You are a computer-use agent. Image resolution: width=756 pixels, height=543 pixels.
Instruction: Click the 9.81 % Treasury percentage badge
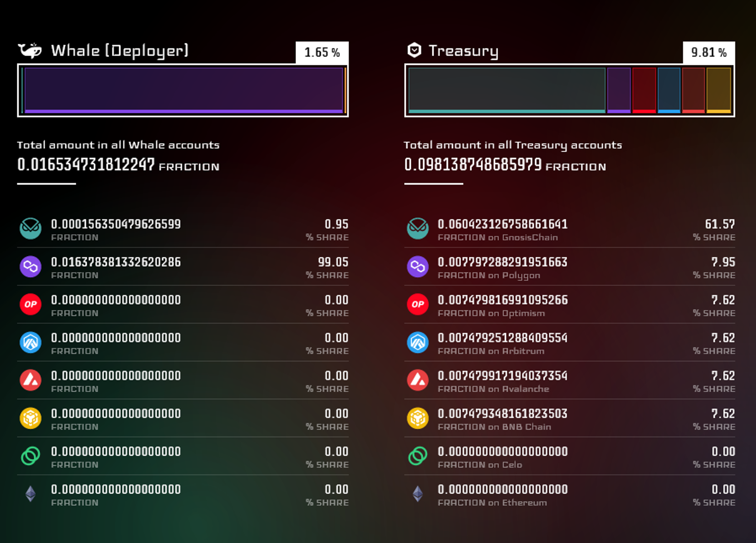coord(709,52)
